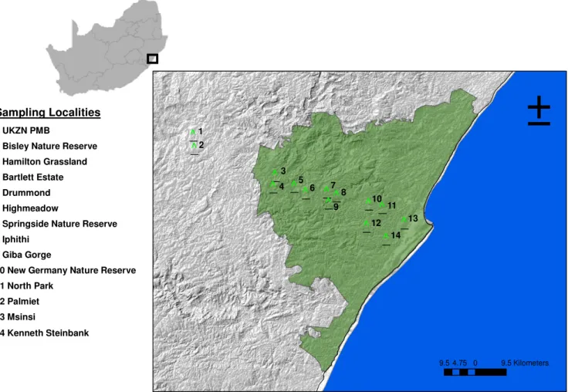568x392 pixels.
Task: Click the green marker for site 11
Action: point(382,204)
